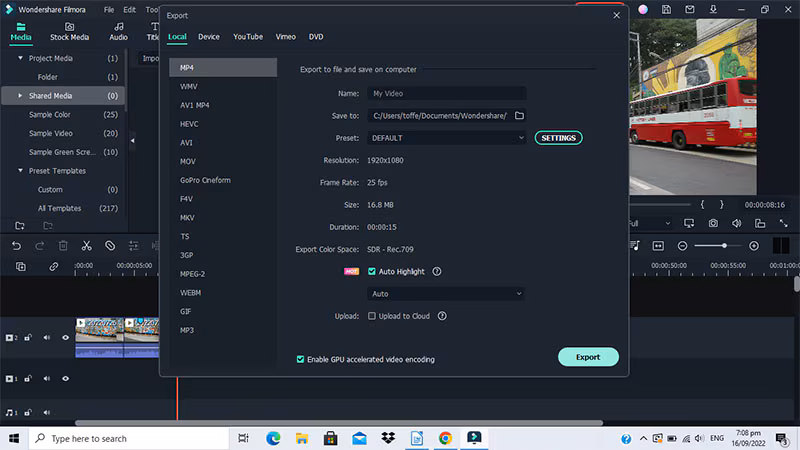
Task: Switch to the Vimeo export tab
Action: [x=286, y=37]
